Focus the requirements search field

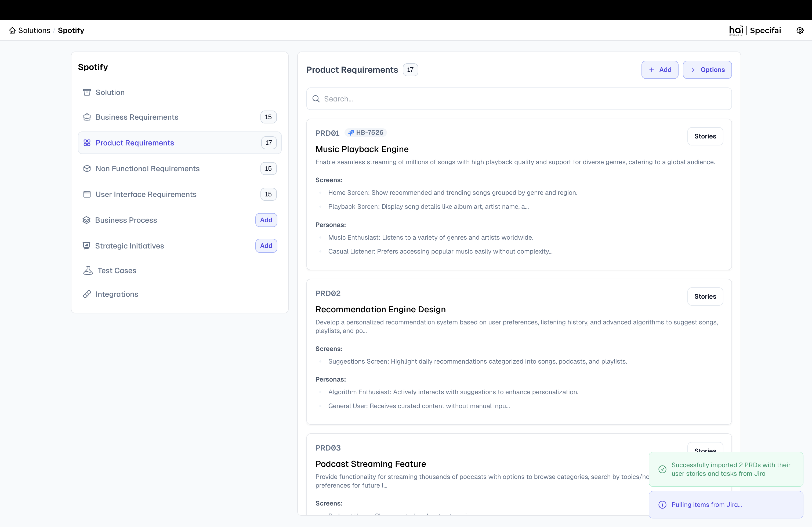[519, 99]
